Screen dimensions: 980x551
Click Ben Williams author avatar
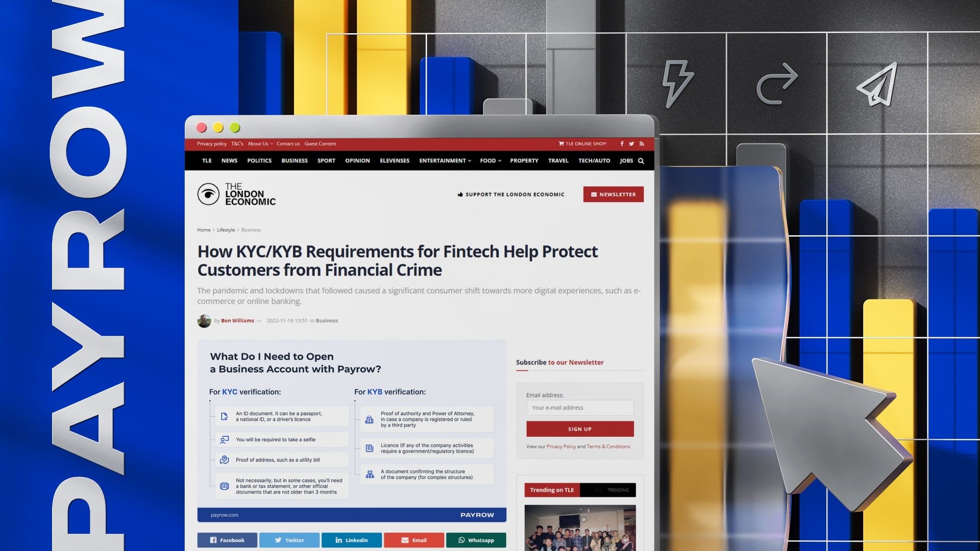tap(204, 321)
